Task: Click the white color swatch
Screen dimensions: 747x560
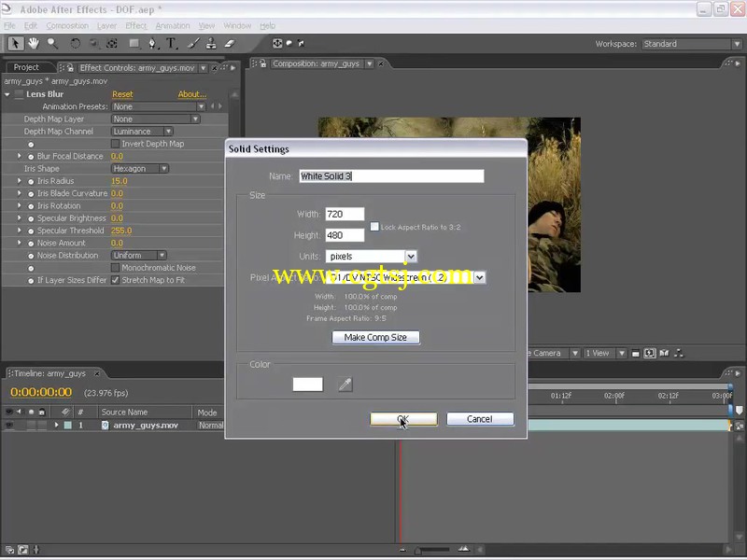Action: click(x=308, y=384)
